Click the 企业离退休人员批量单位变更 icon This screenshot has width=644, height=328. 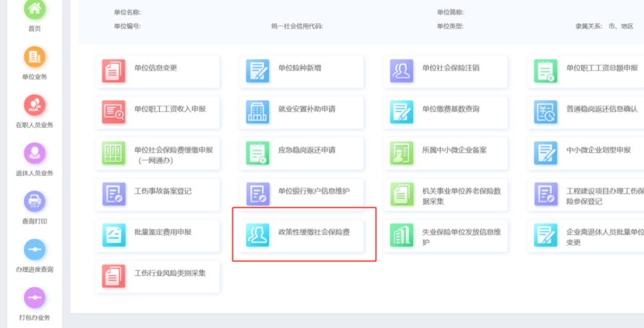(x=546, y=235)
